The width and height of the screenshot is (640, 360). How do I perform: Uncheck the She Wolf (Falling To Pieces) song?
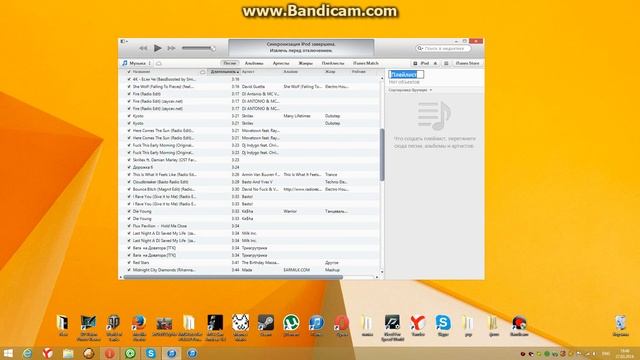(x=129, y=87)
